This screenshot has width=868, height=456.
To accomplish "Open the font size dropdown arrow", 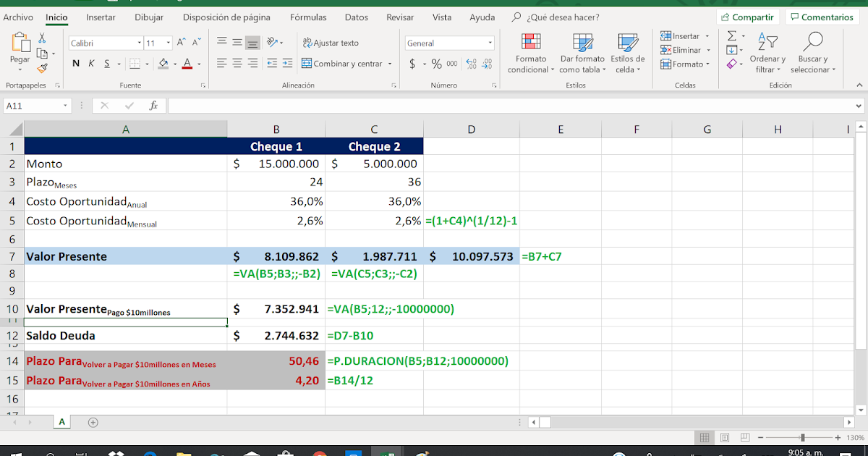I will pyautogui.click(x=168, y=42).
